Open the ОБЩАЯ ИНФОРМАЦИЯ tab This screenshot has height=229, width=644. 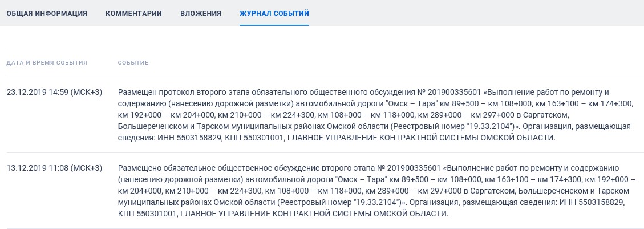tap(47, 14)
